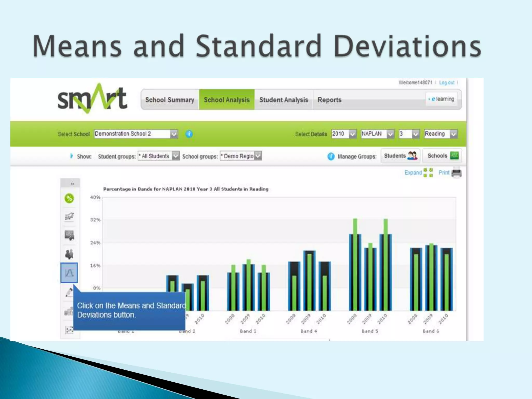
Task: Select the green percentage in bands icon
Action: [69, 198]
